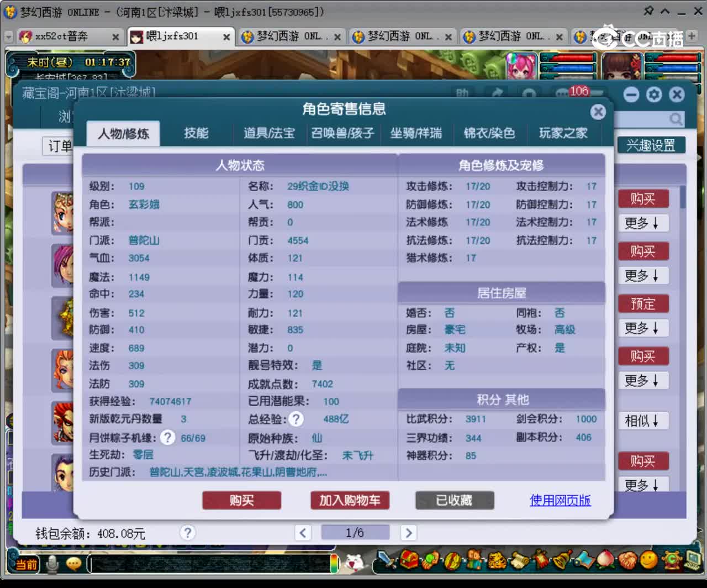Click the red 预定 button on the right
Screen dimensions: 707x588
643,303
